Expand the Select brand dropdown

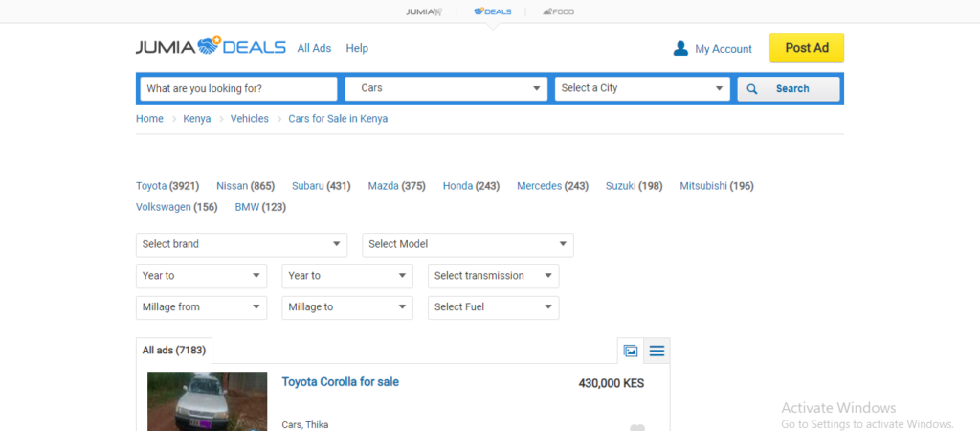(x=241, y=244)
